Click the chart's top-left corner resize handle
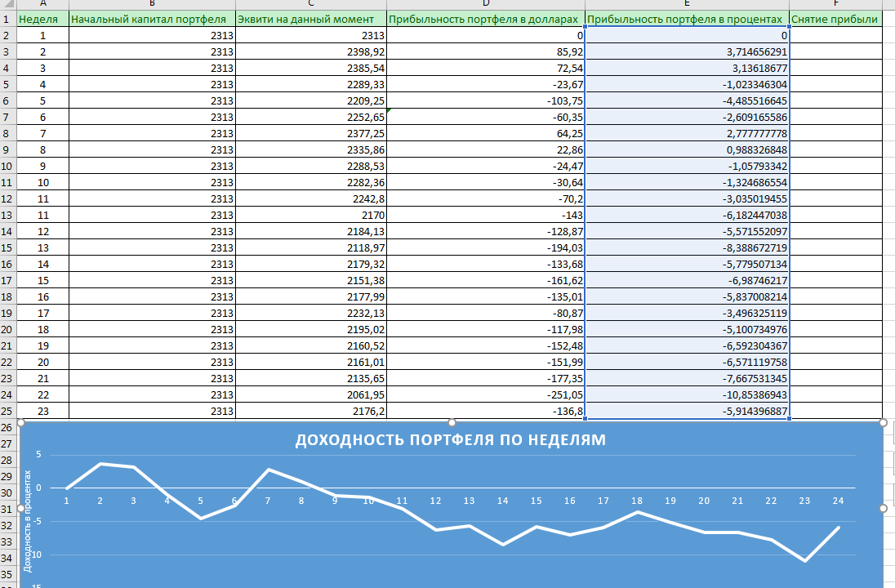The image size is (895, 588). [20, 422]
